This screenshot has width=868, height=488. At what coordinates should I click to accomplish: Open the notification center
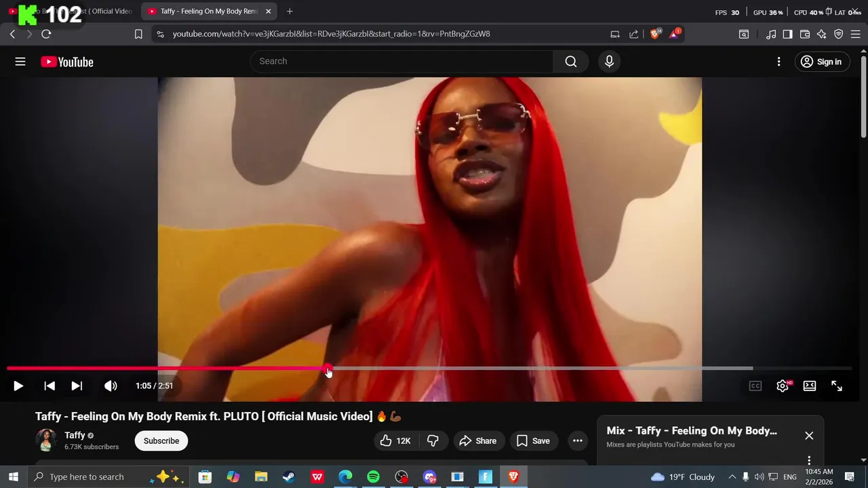pyautogui.click(x=850, y=476)
